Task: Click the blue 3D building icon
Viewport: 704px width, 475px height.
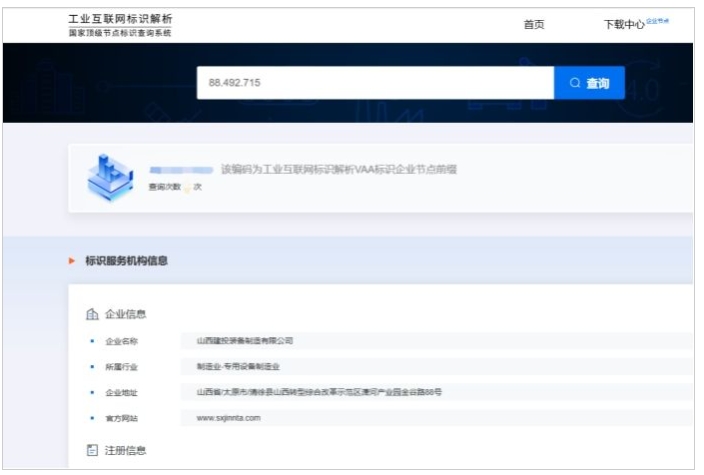Action: coord(110,178)
